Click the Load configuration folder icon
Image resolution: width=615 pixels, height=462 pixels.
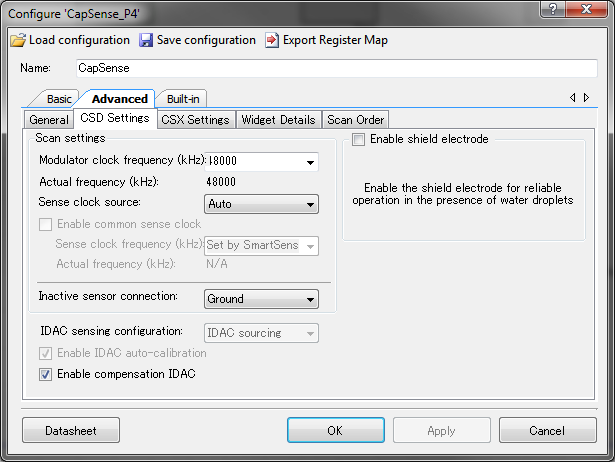[x=18, y=40]
